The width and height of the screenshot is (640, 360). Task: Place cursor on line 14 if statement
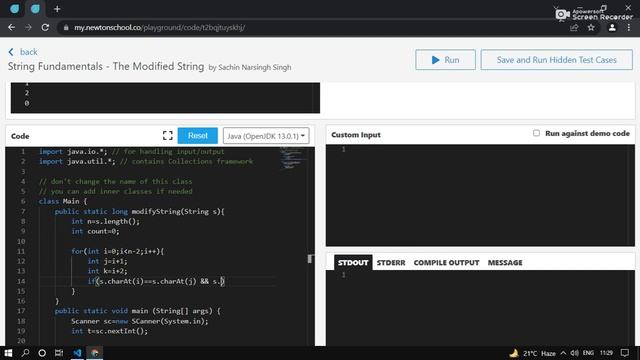pos(156,281)
